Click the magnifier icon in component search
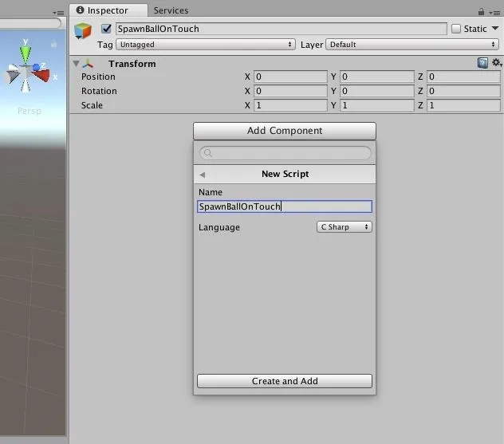 point(208,153)
